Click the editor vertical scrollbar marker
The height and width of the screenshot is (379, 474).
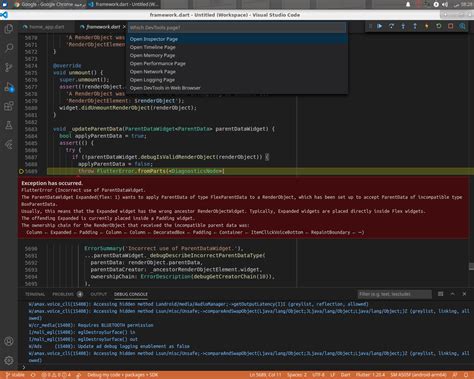click(471, 266)
